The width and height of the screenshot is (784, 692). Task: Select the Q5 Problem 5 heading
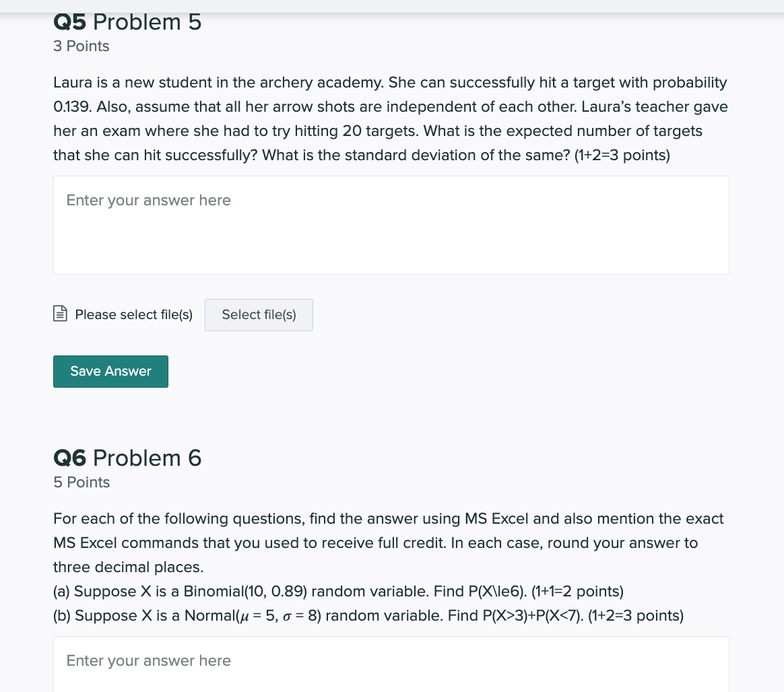pos(127,22)
